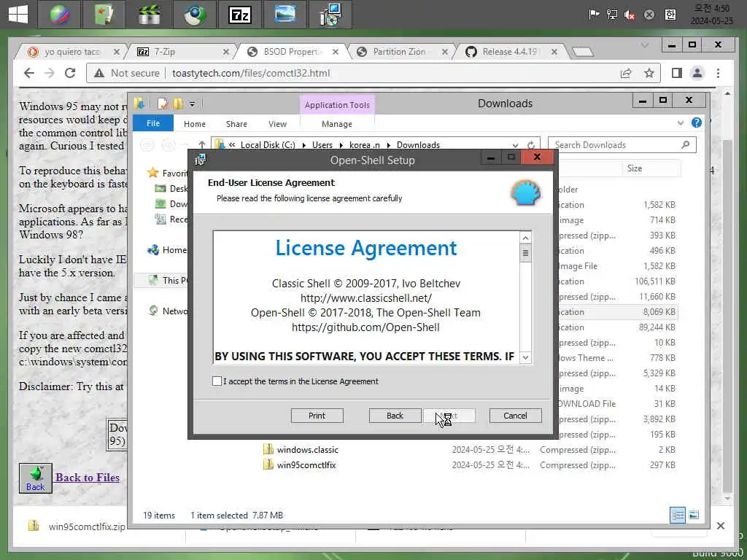Refresh the Downloads folder in Explorer
747x560 pixels.
[531, 145]
